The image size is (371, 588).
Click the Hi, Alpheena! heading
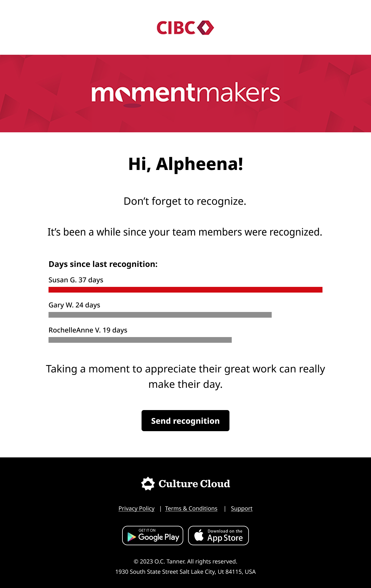pos(185,164)
